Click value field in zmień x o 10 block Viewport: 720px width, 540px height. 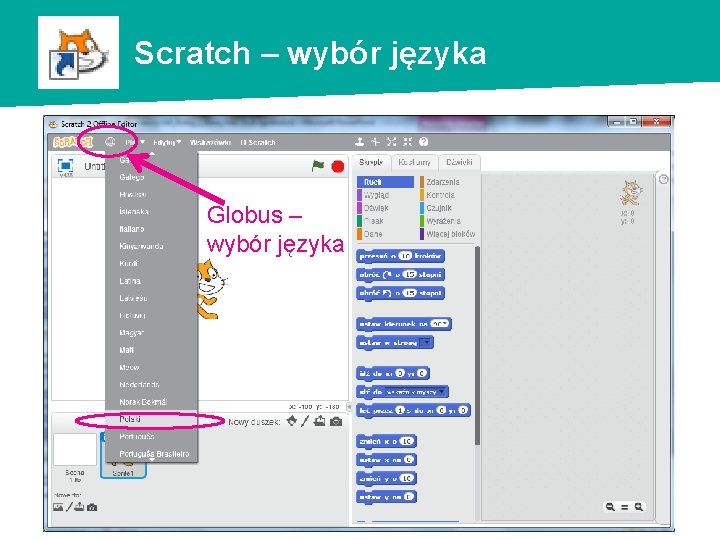pyautogui.click(x=406, y=441)
